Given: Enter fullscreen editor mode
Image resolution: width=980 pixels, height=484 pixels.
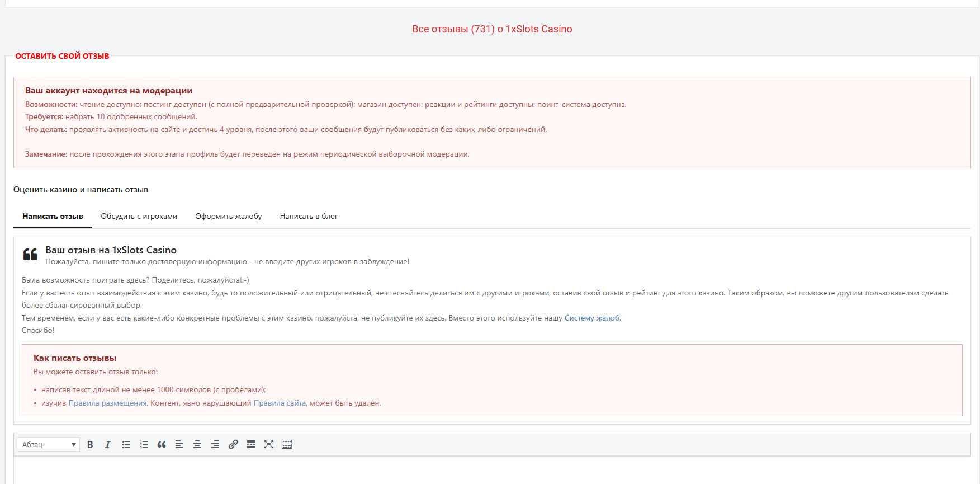Looking at the screenshot, I should (x=269, y=444).
